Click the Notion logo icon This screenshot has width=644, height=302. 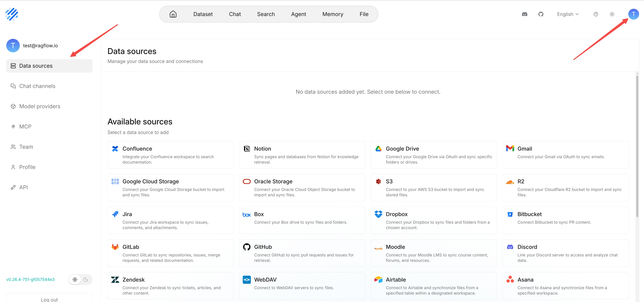pos(247,149)
